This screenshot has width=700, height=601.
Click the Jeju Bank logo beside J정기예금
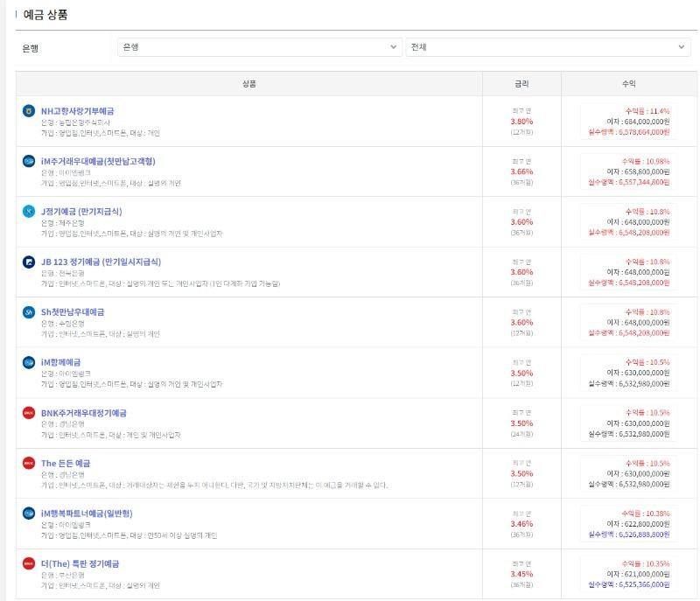[29, 212]
